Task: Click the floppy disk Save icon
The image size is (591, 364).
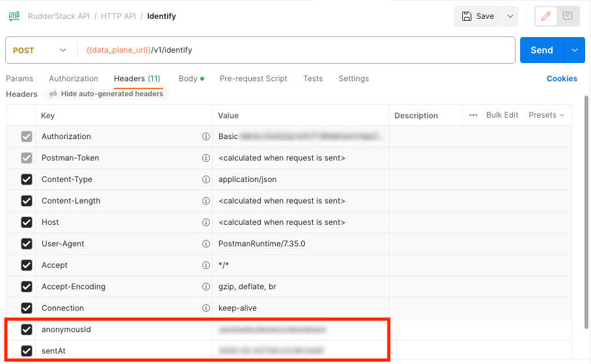Action: (467, 16)
